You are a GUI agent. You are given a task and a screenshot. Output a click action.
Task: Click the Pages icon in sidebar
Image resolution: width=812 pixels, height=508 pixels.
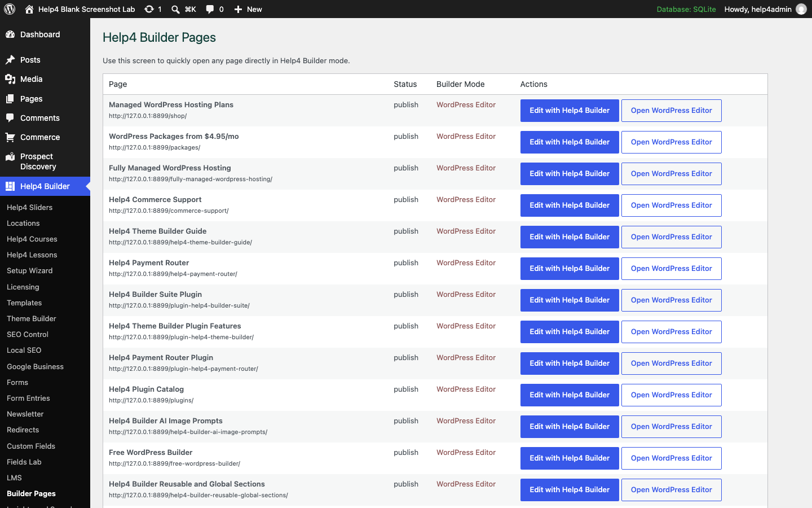pyautogui.click(x=10, y=99)
